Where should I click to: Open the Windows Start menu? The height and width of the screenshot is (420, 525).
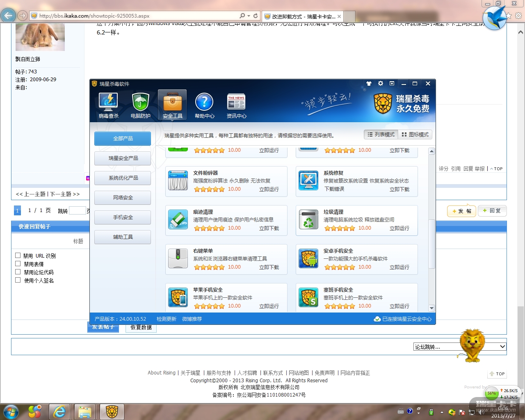11,412
